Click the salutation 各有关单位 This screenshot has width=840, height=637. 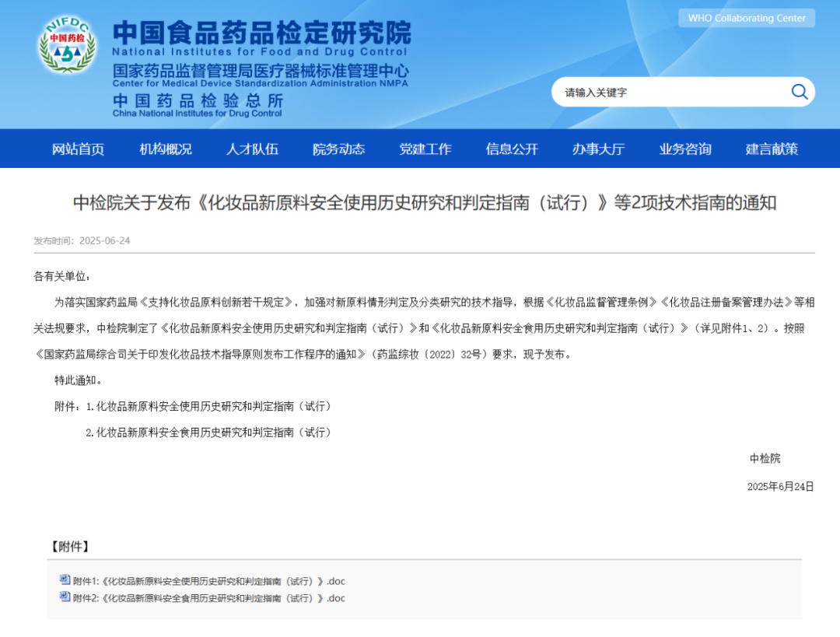coord(61,276)
